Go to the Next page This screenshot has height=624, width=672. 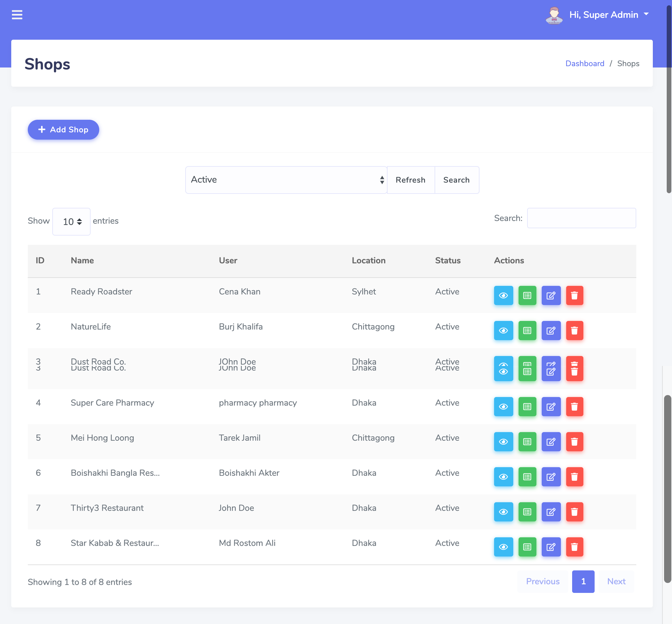tap(616, 581)
